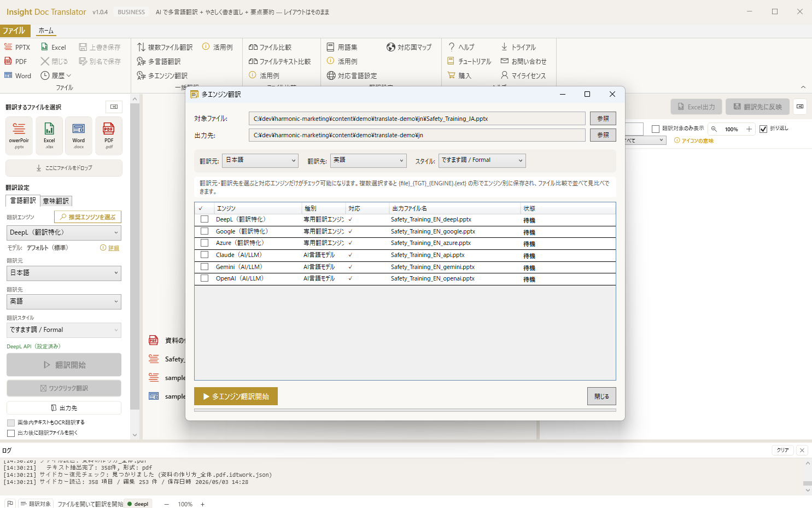812x508 pixels.
Task: Open the ファイル比較 tool
Action: pyautogui.click(x=270, y=47)
